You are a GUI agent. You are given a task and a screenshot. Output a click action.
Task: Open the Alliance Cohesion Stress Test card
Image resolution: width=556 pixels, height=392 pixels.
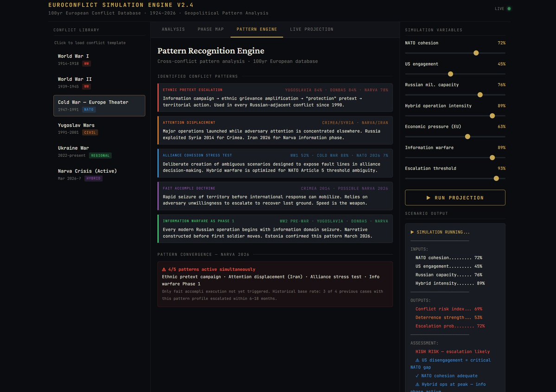click(275, 163)
